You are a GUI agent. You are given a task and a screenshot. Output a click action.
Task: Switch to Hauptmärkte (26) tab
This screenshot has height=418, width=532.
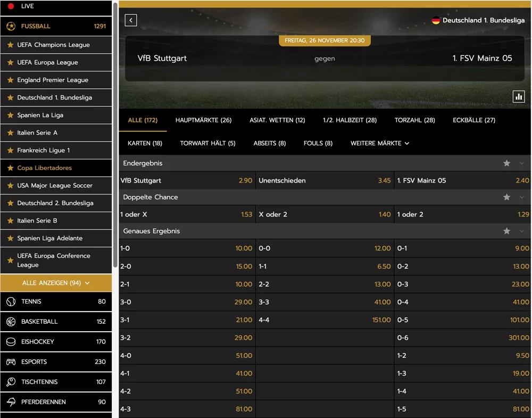pyautogui.click(x=204, y=120)
